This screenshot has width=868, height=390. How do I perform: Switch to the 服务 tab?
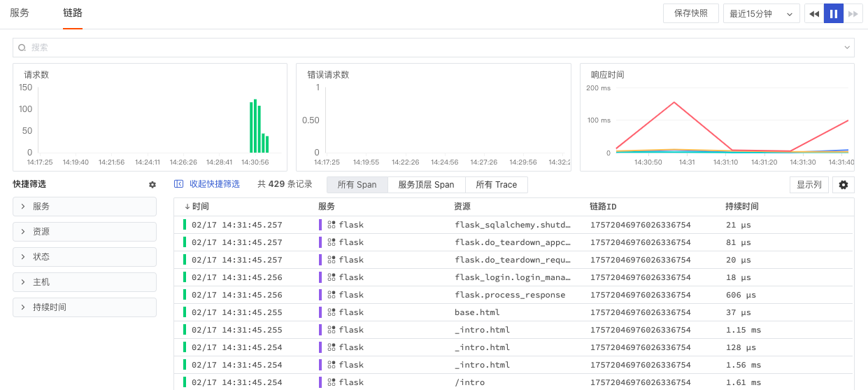click(x=20, y=13)
